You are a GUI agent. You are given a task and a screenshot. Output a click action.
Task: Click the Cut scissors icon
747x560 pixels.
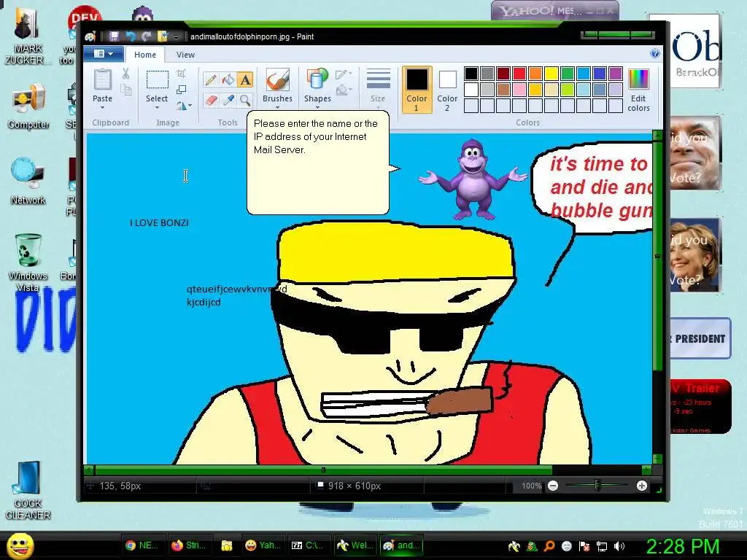pyautogui.click(x=125, y=74)
